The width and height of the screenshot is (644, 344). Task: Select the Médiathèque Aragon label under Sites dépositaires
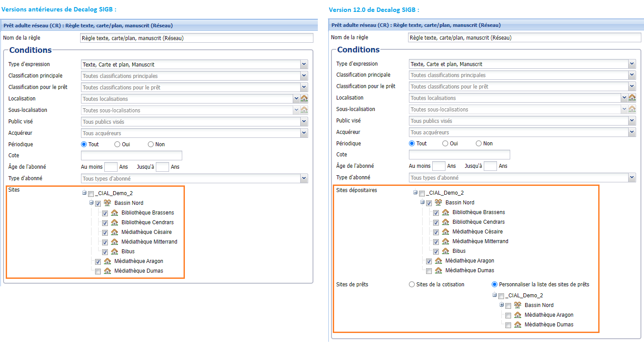(x=470, y=261)
